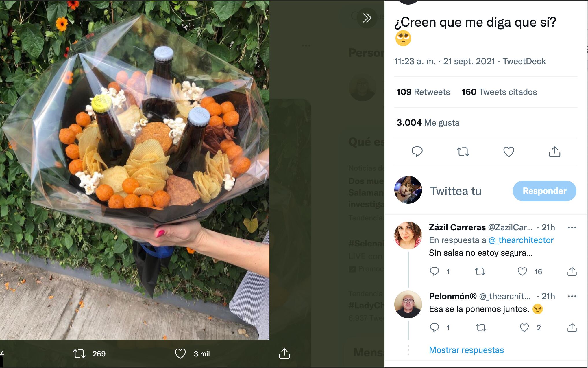Share Pelonmón's reply
Image resolution: width=588 pixels, height=368 pixels.
[572, 327]
